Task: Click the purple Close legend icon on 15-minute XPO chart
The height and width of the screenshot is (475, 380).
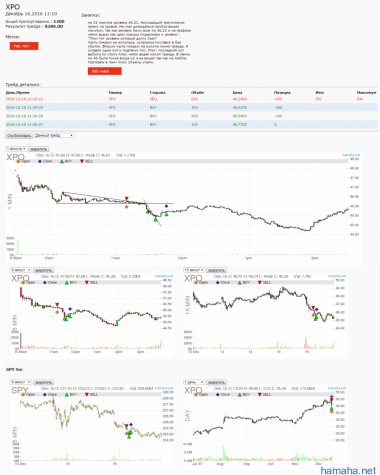Action: pyautogui.click(x=218, y=282)
